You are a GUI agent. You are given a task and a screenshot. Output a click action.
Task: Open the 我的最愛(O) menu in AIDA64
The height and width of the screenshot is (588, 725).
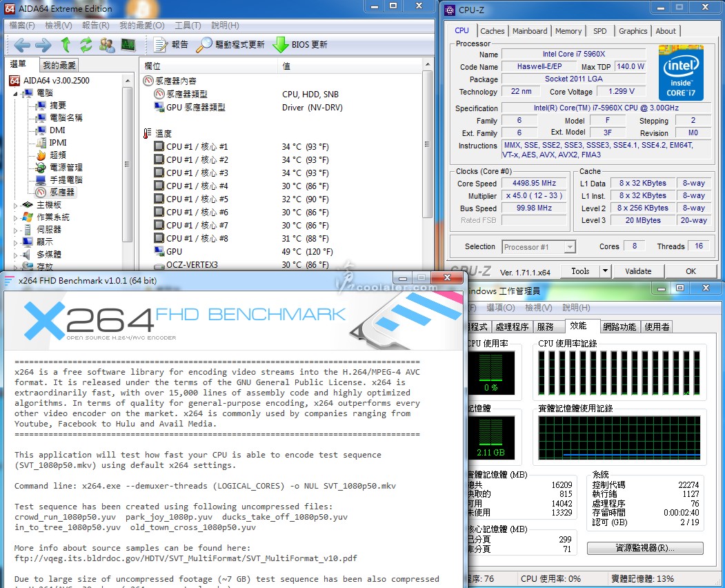pyautogui.click(x=142, y=26)
